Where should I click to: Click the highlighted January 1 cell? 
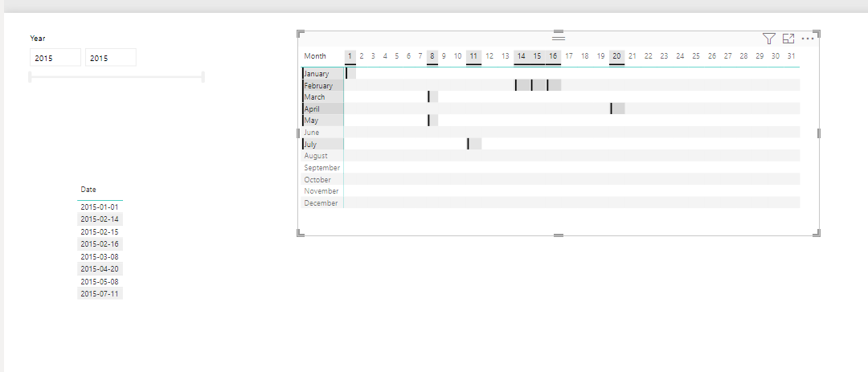click(x=350, y=73)
